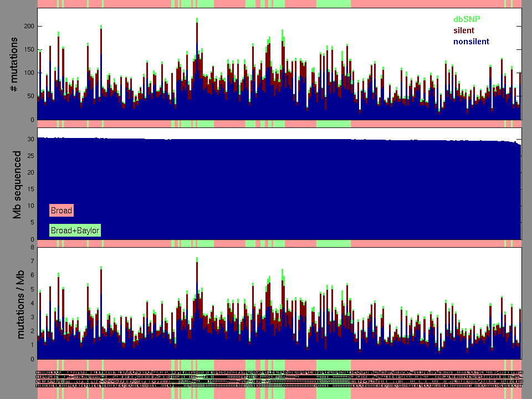Image resolution: width=532 pixels, height=399 pixels.
Task: Click the 30 tick on Mb sequenced axis
Action: pos(31,139)
